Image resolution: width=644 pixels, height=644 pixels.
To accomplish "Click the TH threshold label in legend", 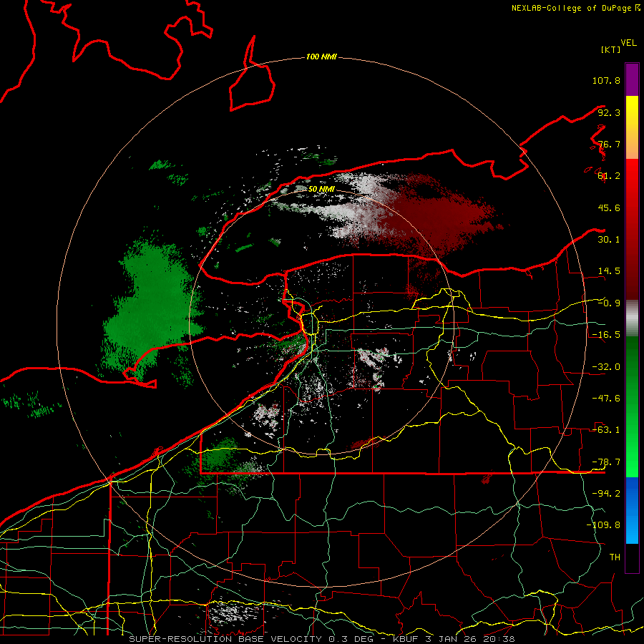I will pyautogui.click(x=615, y=557).
